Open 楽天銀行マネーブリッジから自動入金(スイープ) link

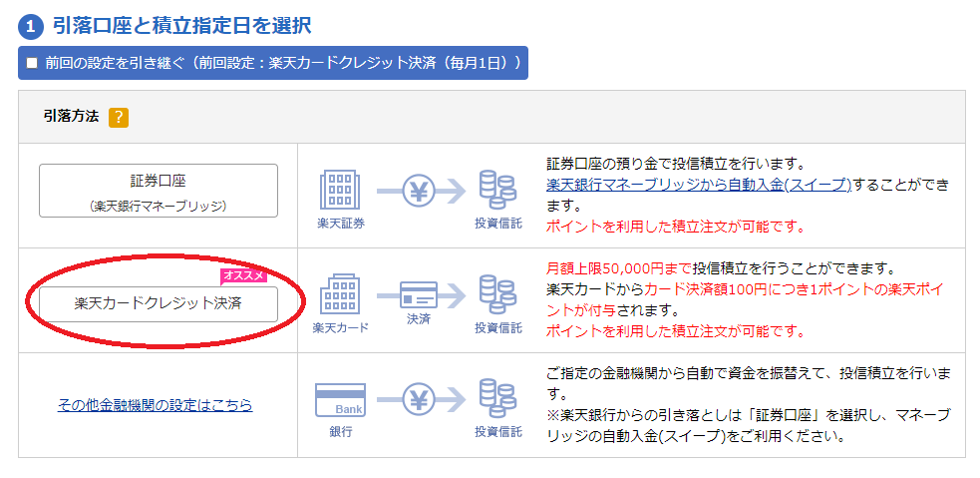pyautogui.click(x=699, y=186)
